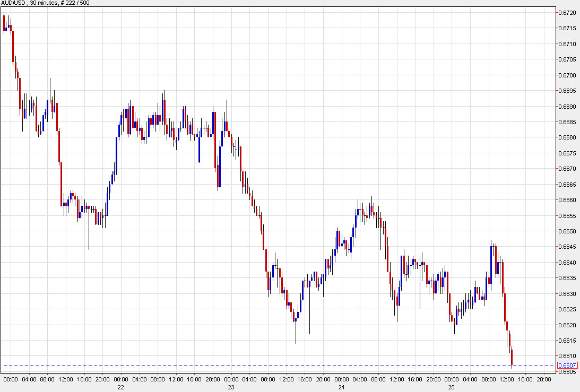Click the dashed horizontal current-price line

[x=265, y=365]
